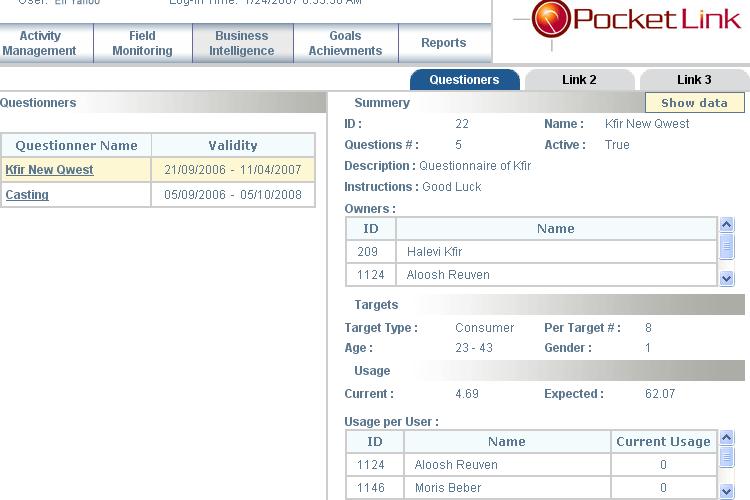This screenshot has width=750, height=500.
Task: Switch to the Link 2 tab
Action: point(579,79)
